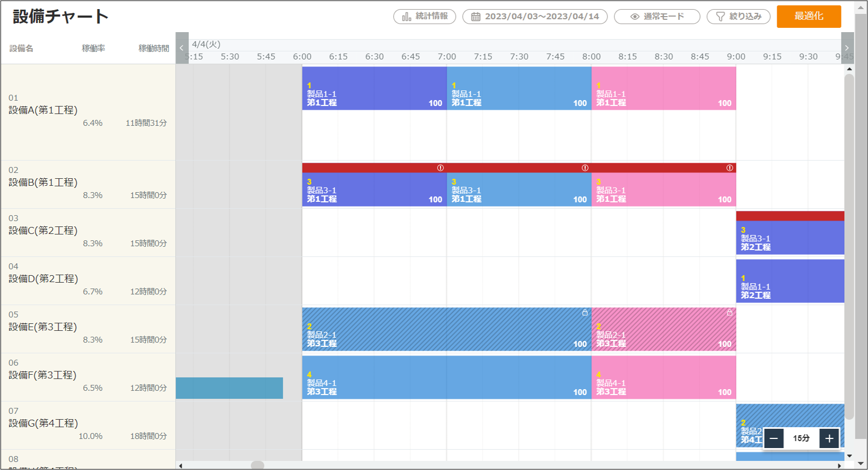
Task: Click the 4/4(火) date label
Action: 206,44
